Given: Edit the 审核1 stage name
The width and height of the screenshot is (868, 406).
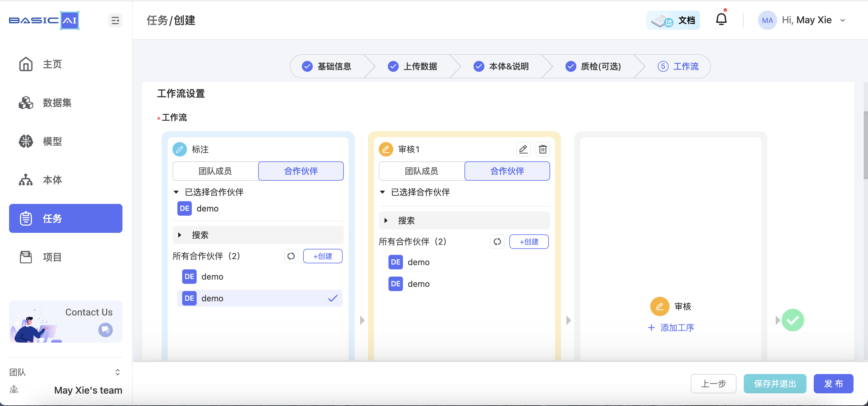Looking at the screenshot, I should click(x=523, y=149).
